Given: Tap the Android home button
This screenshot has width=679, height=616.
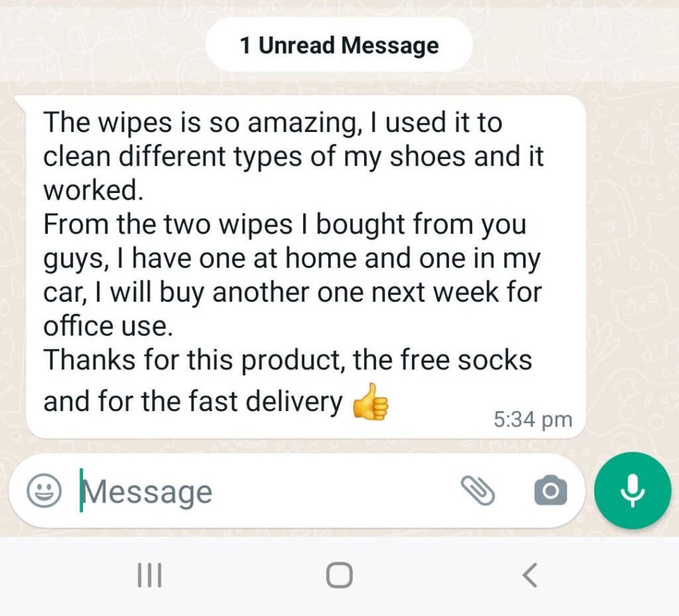Looking at the screenshot, I should pyautogui.click(x=339, y=575).
